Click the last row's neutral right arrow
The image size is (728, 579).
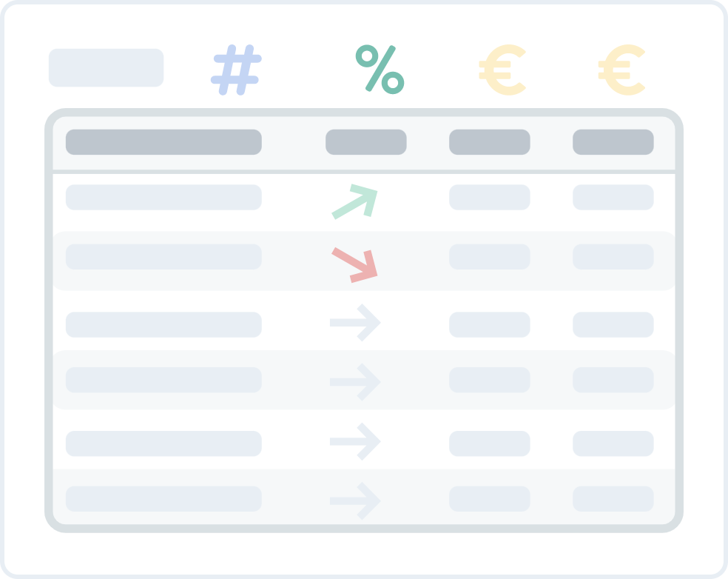(x=355, y=501)
